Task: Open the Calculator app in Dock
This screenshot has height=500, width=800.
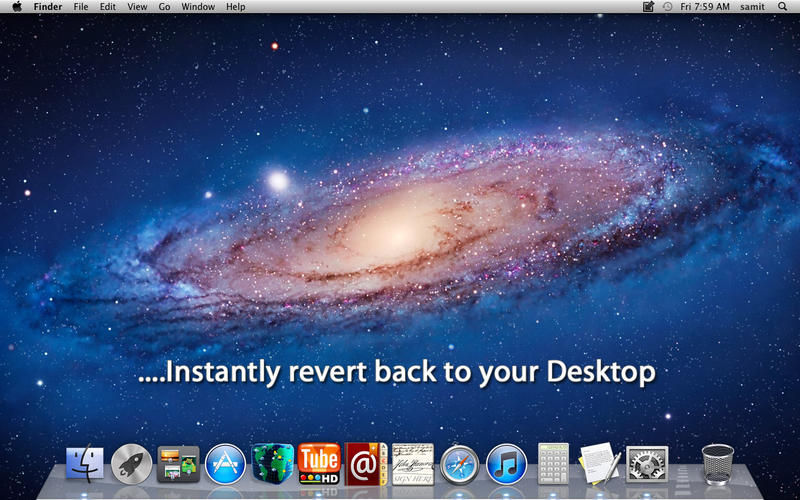Action: click(x=553, y=463)
